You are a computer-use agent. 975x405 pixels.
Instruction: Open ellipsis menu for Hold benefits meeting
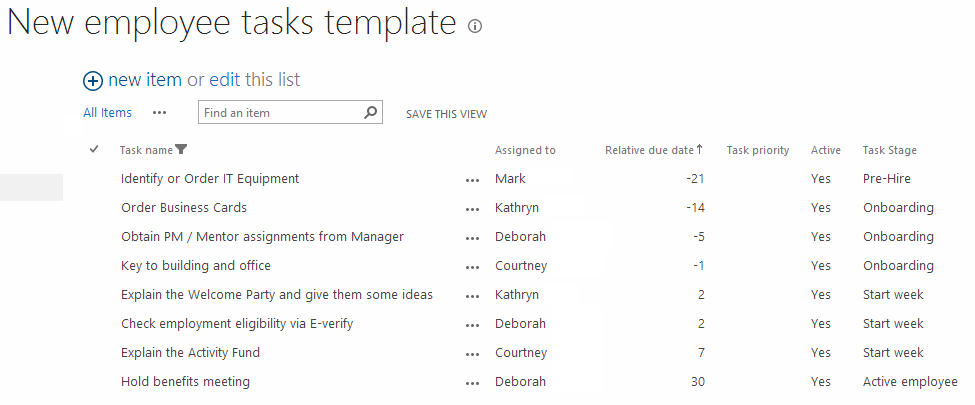(x=473, y=383)
